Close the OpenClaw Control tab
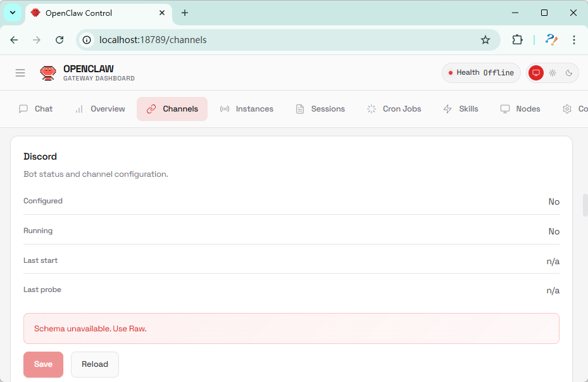Screen dimensions: 588x382 coord(162,13)
